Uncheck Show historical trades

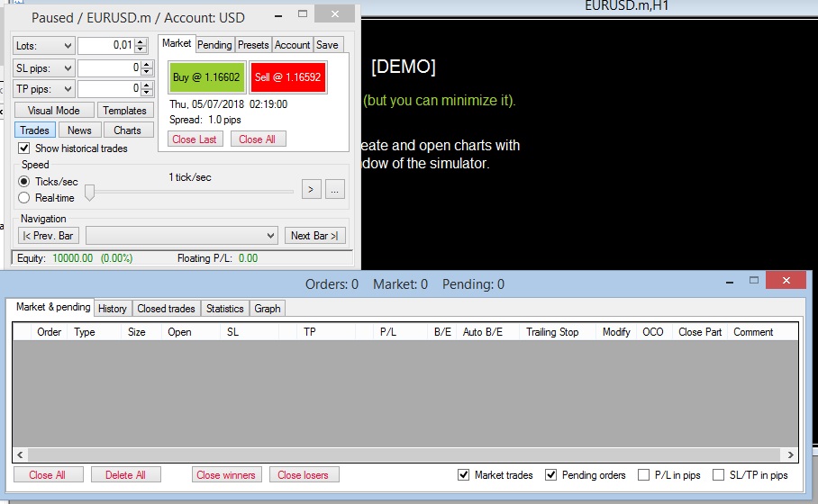pos(24,148)
